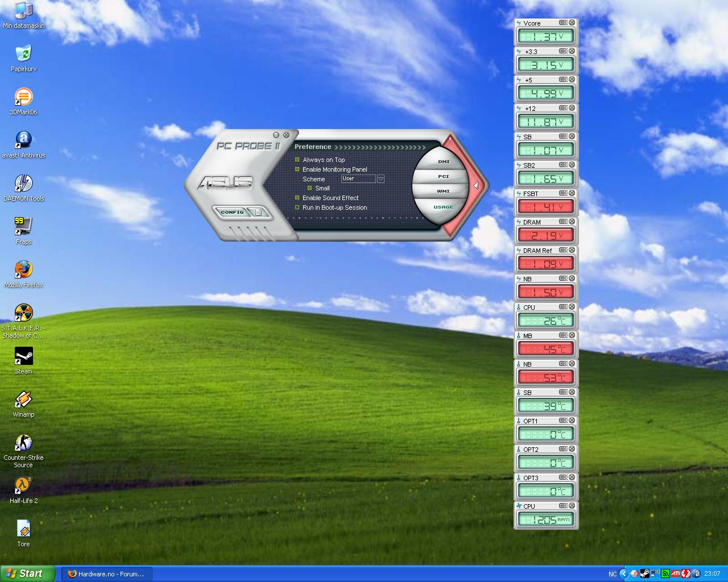Select the Steam desktop icon
Screen dimensions: 728x582
tap(23, 361)
